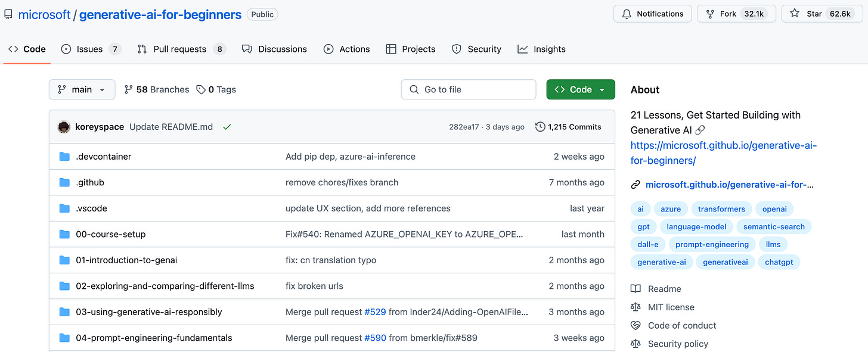
Task: Open the Discussions tab
Action: (274, 49)
